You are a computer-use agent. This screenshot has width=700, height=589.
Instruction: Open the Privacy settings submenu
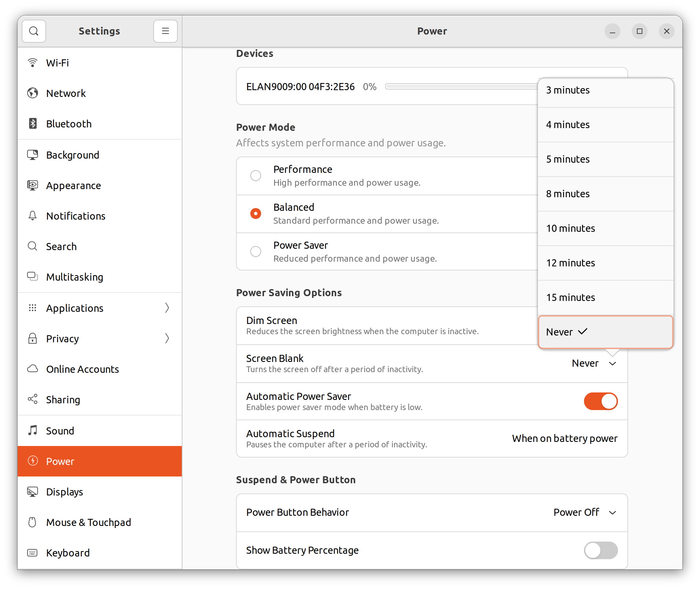[x=168, y=338]
